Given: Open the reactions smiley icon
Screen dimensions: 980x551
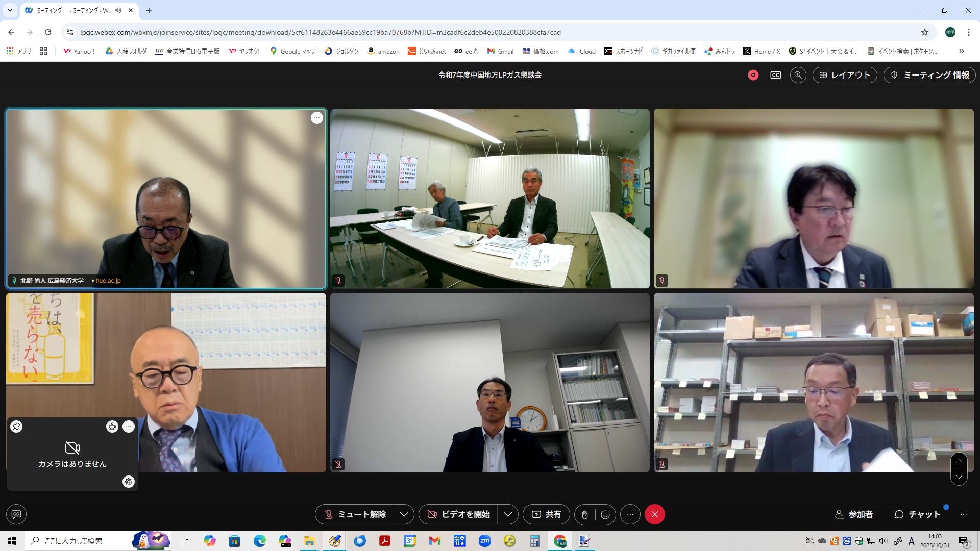Looking at the screenshot, I should [605, 514].
